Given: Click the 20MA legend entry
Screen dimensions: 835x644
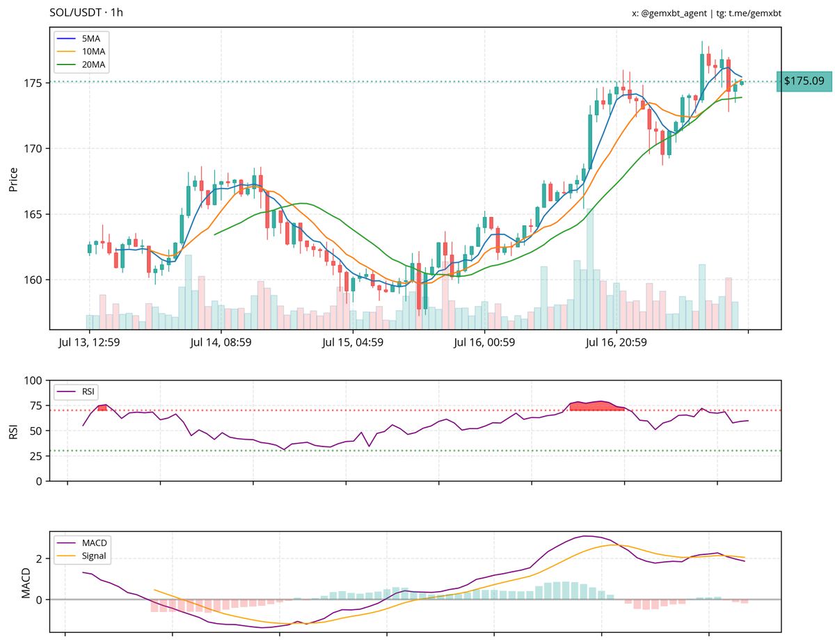Looking at the screenshot, I should [x=82, y=65].
